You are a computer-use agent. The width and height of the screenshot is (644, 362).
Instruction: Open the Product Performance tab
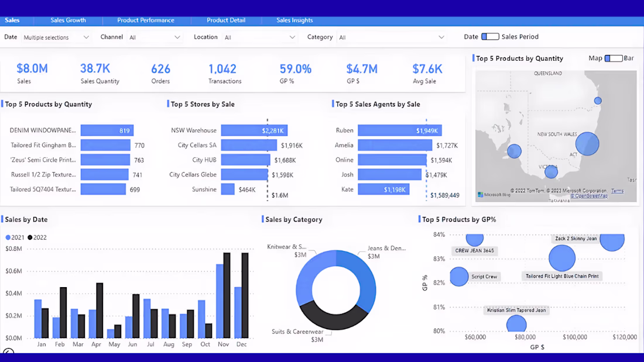[x=146, y=20]
